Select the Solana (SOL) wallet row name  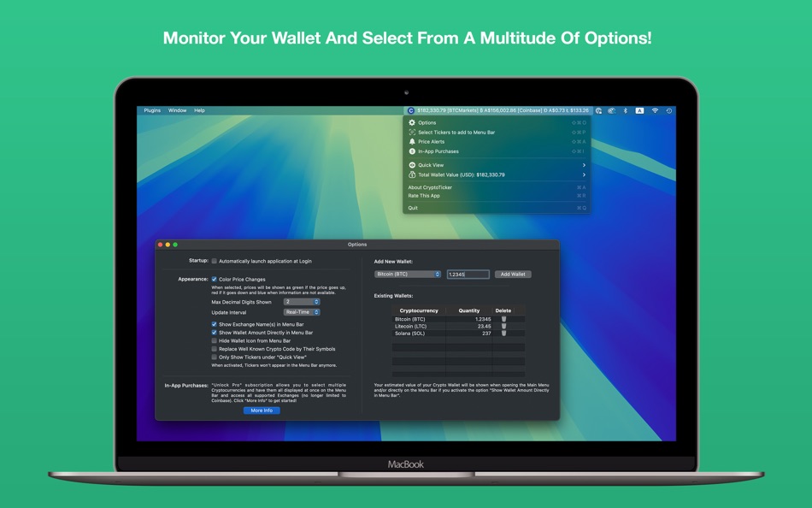coord(409,334)
